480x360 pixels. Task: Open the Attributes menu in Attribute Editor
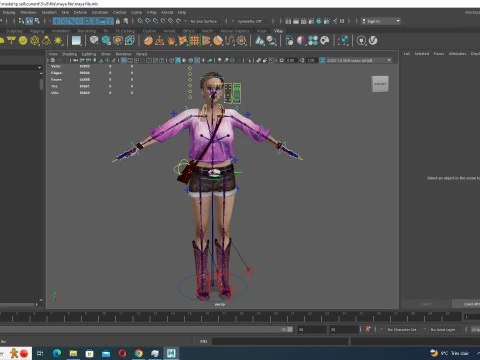coord(457,54)
